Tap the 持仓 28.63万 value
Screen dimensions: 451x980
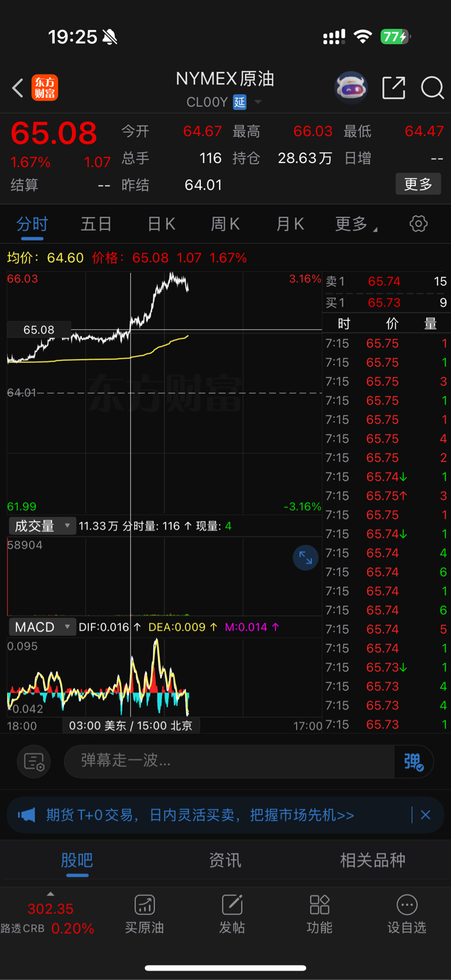(305, 158)
